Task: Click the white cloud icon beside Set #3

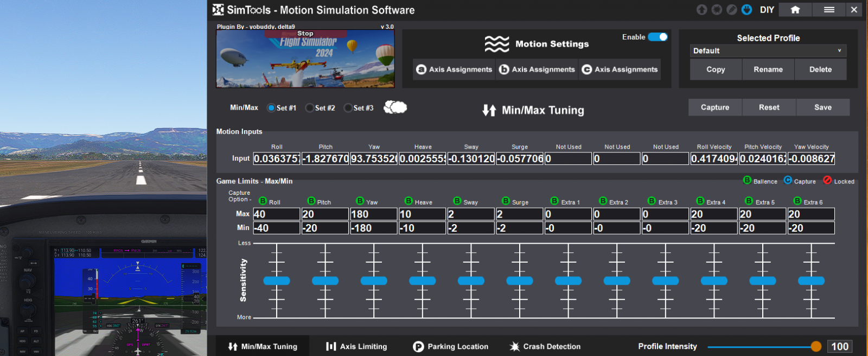Action: pos(395,107)
